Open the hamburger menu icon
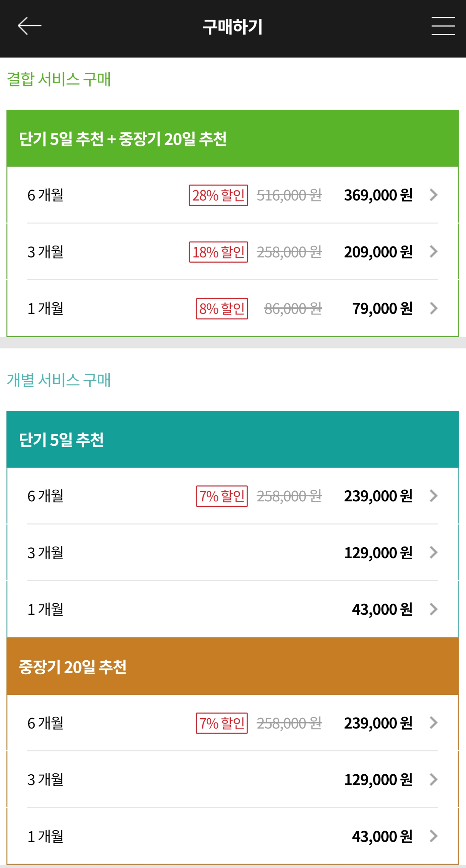 (x=443, y=26)
